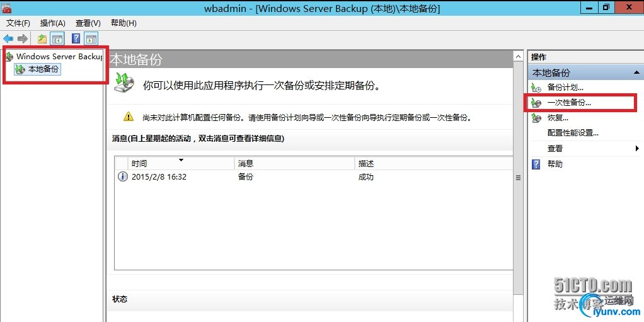Screen dimensions: 644x322
Task: Toggle Show/Hide Action Pane toolbar icon
Action: coord(91,39)
